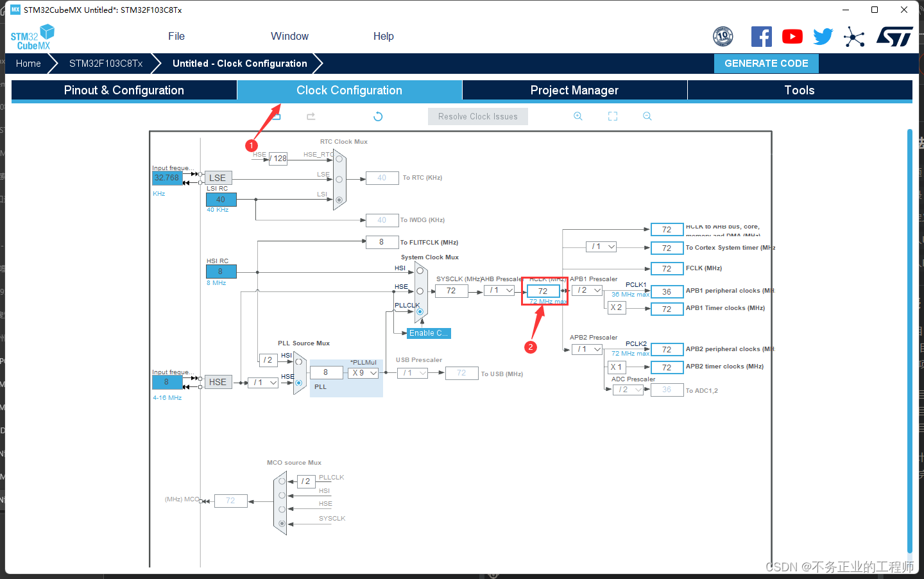Go to Home breadcrumb

pos(28,64)
